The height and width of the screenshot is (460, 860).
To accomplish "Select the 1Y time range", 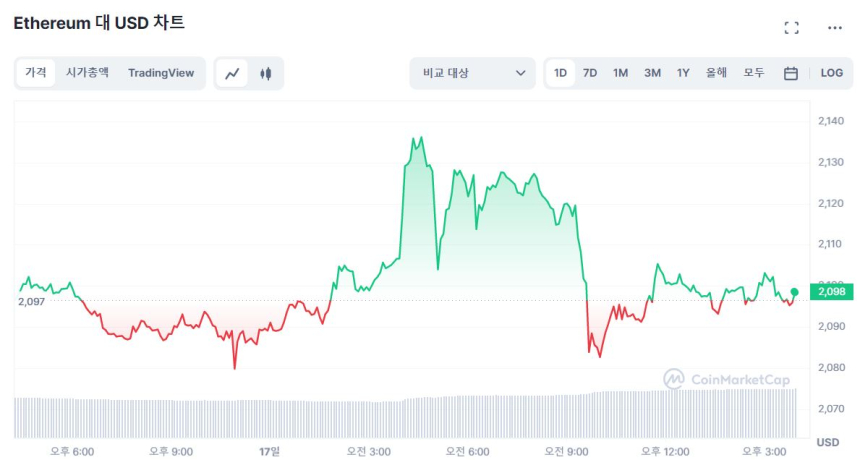I will 683,73.
